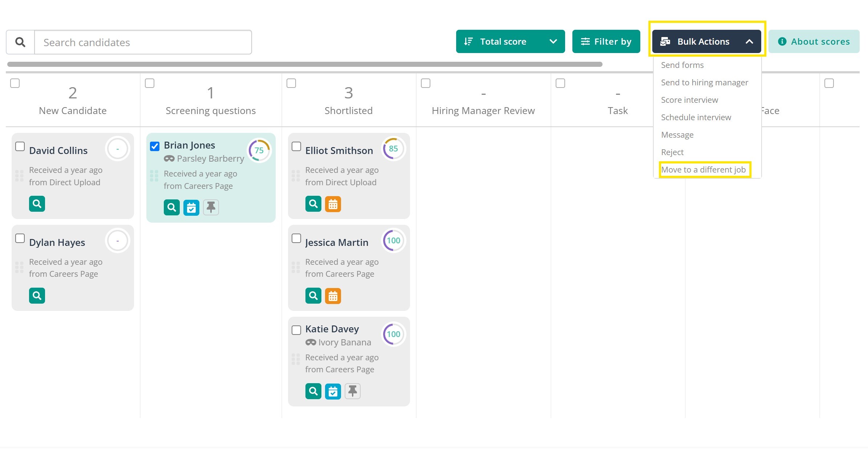Screen dimensions: 868x454
Task: Tick Elliot Smithson checkbox
Action: click(296, 146)
